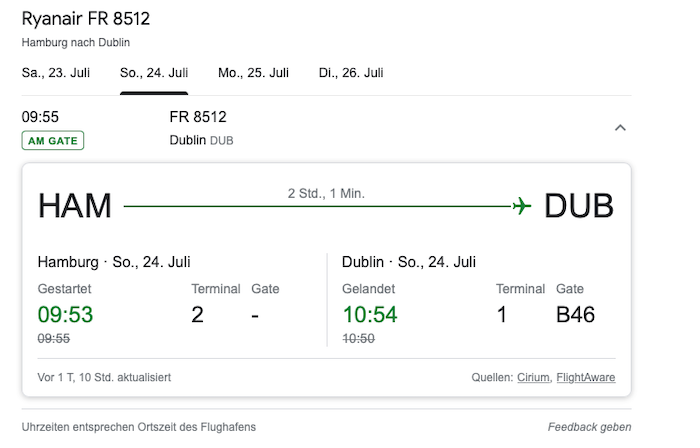Click the 2 Std., 1 Min. duration
The height and width of the screenshot is (448, 700).
(326, 194)
